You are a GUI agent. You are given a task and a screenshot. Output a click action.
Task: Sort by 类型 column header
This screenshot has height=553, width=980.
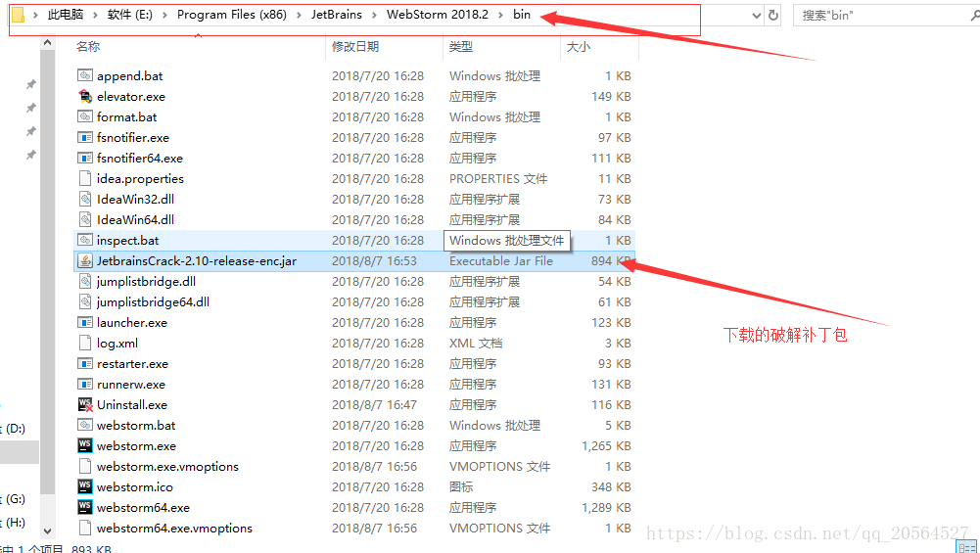tap(460, 46)
